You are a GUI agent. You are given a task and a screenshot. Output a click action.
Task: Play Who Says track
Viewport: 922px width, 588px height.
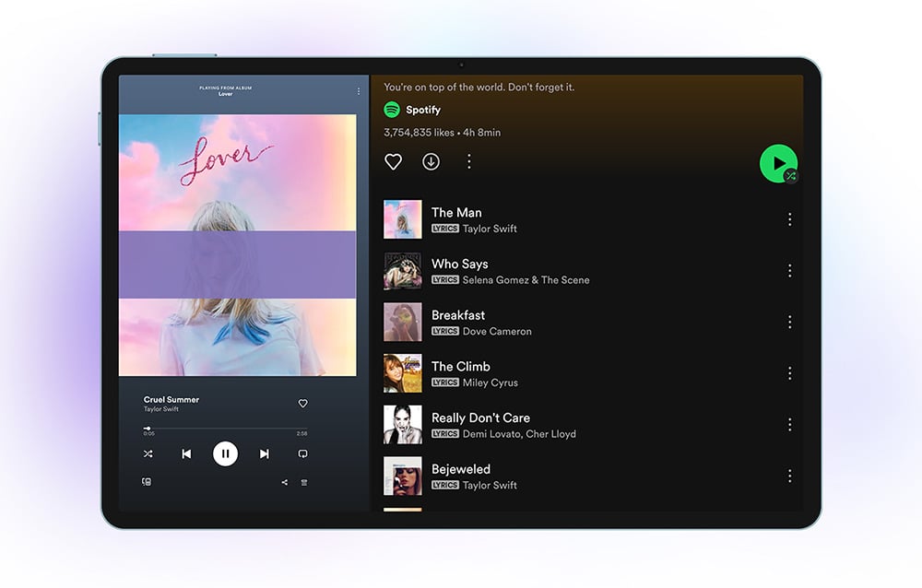click(x=588, y=270)
